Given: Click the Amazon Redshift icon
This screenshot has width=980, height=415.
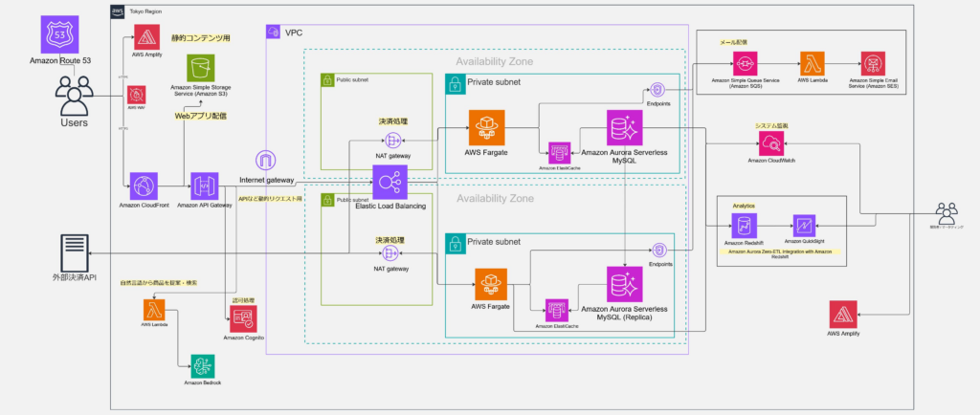Looking at the screenshot, I should click(x=744, y=226).
